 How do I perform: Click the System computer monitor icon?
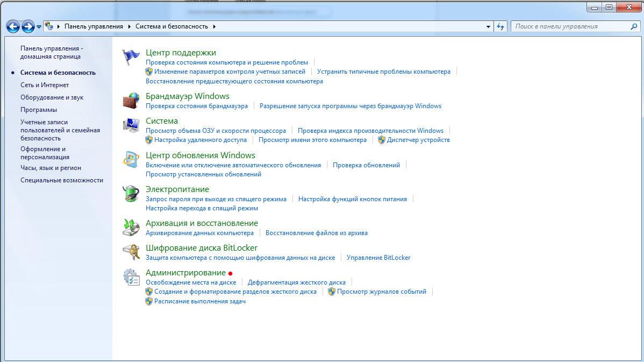click(131, 125)
